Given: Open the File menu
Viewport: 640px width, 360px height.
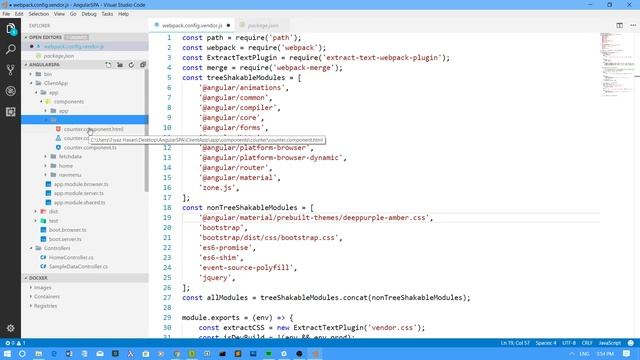Looking at the screenshot, I should coord(6,14).
